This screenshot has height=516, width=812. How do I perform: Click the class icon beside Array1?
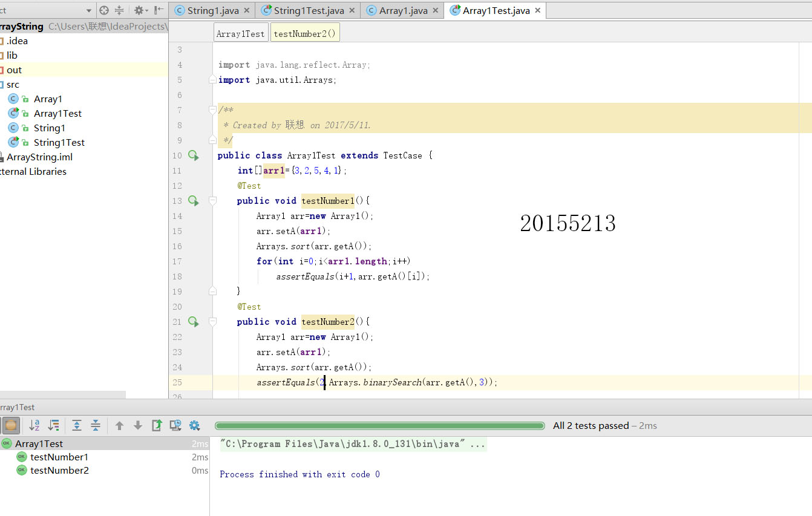tap(13, 99)
